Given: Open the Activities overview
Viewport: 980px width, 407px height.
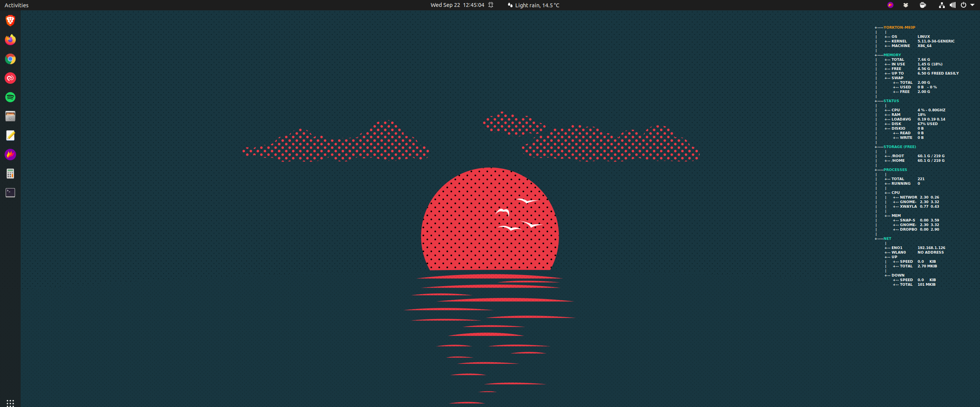Looking at the screenshot, I should [16, 5].
